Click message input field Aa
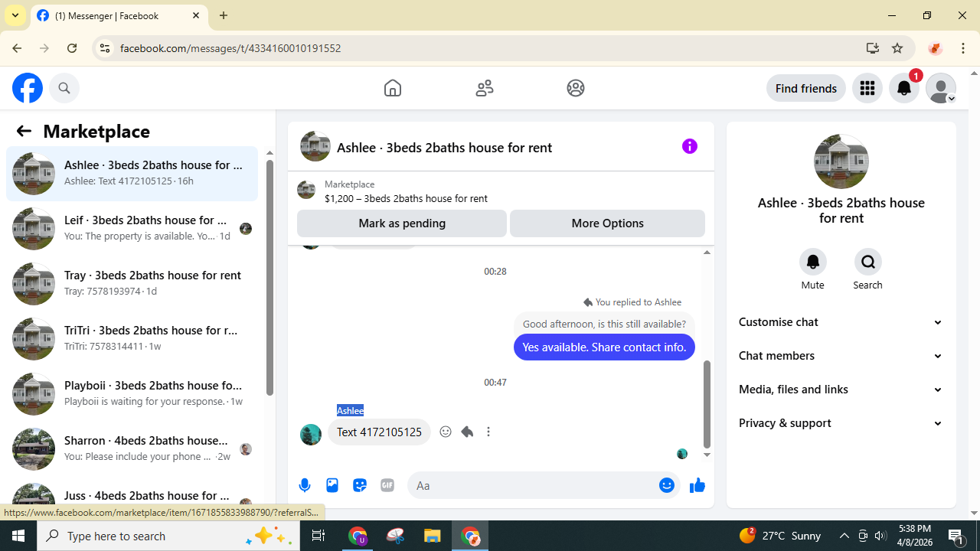This screenshot has height=551, width=980. 531,485
